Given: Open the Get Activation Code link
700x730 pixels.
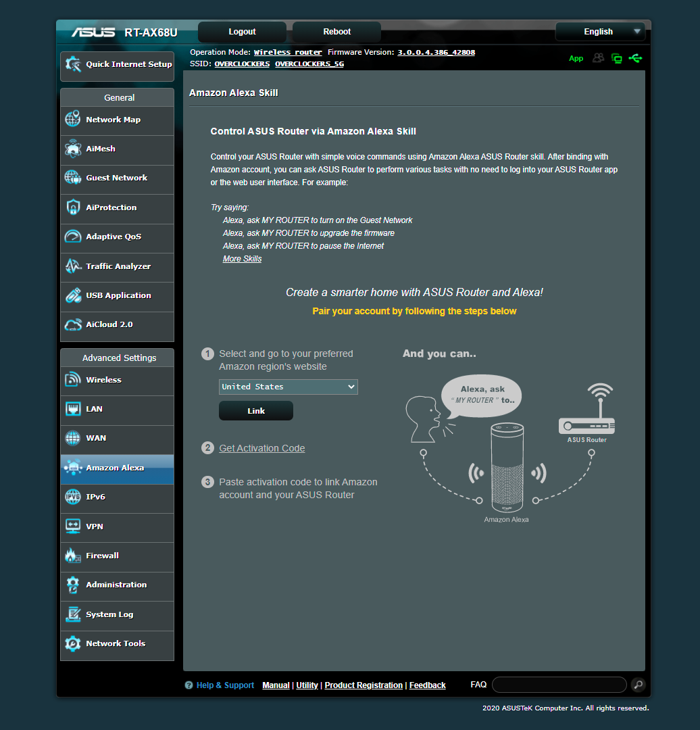Looking at the screenshot, I should (262, 448).
